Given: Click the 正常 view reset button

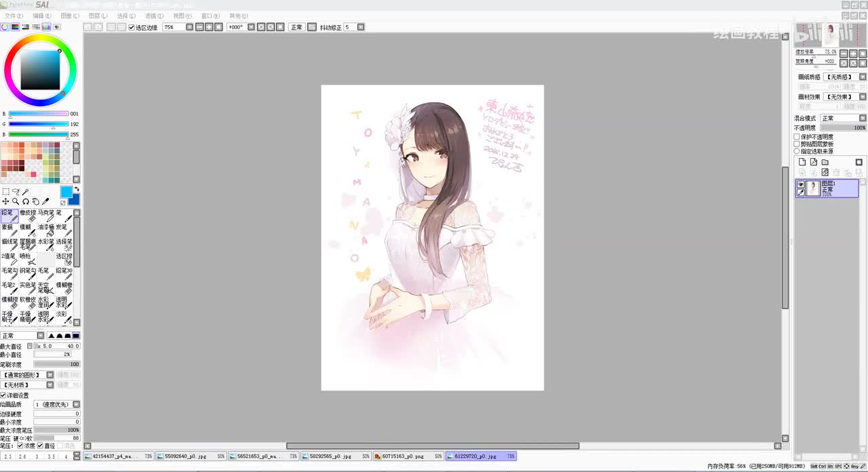Looking at the screenshot, I should pos(296,27).
